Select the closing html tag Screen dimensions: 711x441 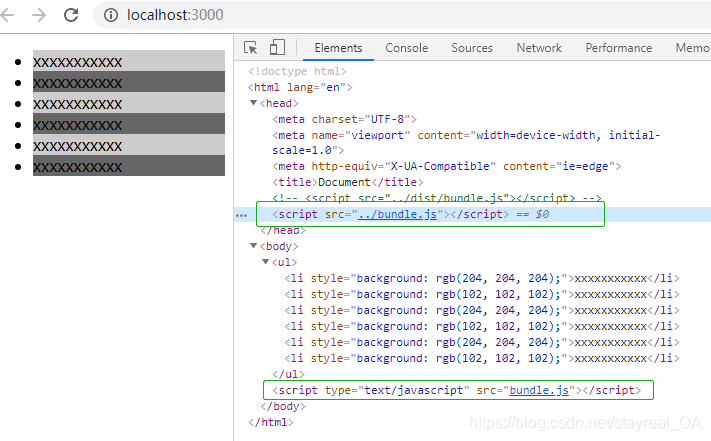(x=271, y=422)
